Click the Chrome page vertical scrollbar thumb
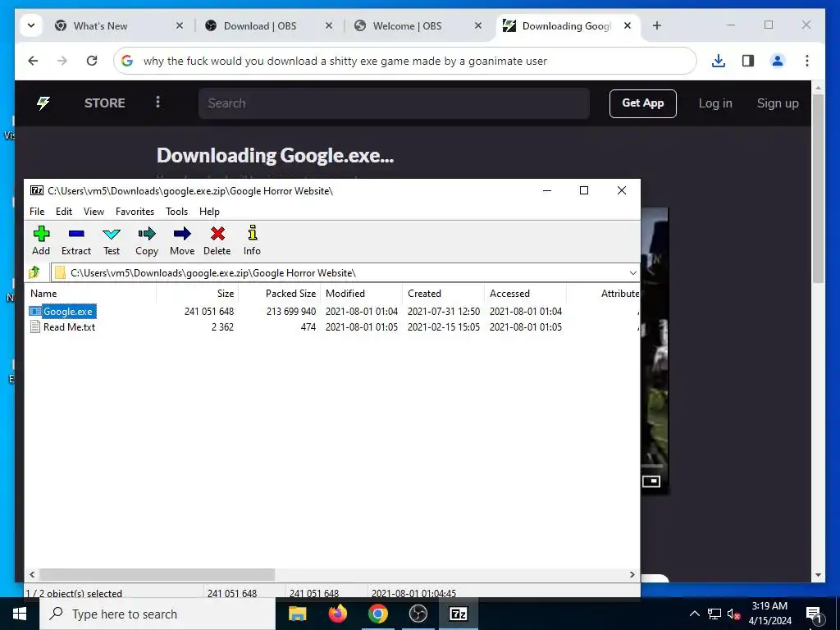The image size is (840, 630). pos(818,189)
